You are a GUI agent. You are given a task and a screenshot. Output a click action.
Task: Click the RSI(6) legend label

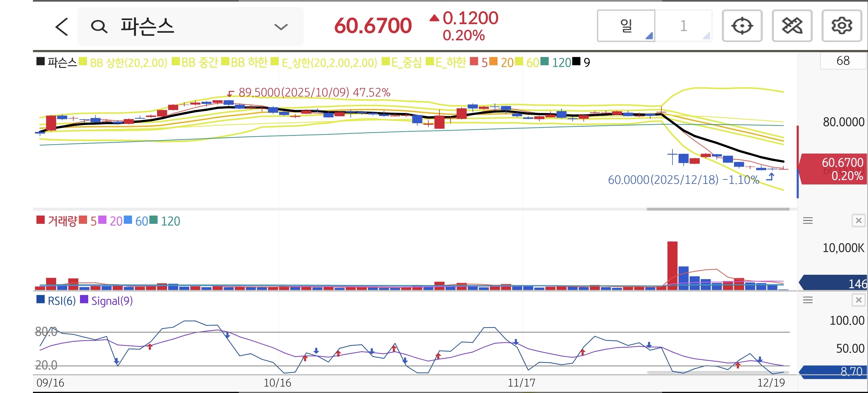click(x=61, y=301)
